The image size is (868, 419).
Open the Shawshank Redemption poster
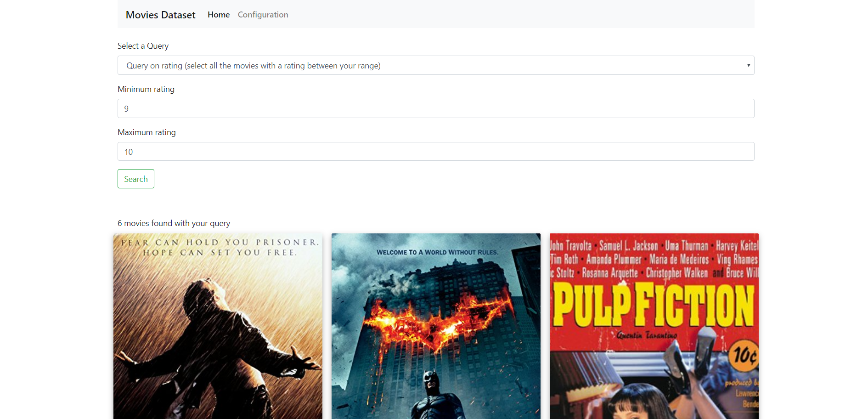pos(218,326)
